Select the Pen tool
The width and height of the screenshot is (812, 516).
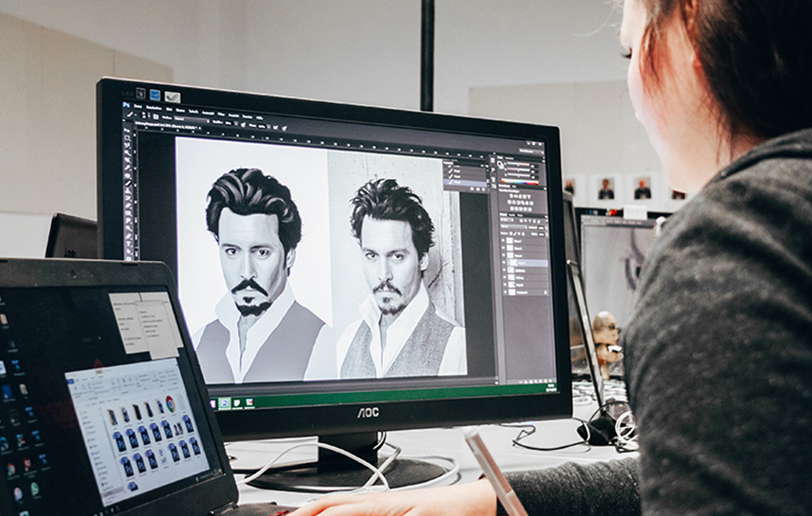tap(127, 235)
